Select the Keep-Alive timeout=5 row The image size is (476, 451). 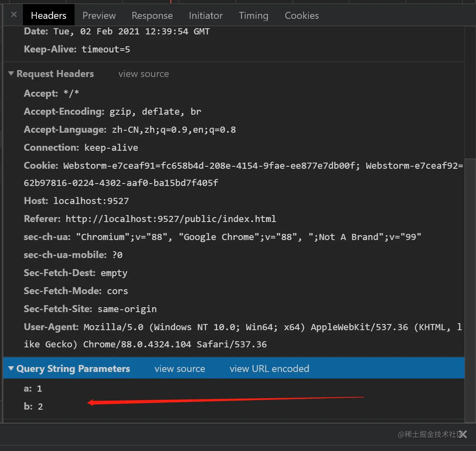[x=77, y=49]
